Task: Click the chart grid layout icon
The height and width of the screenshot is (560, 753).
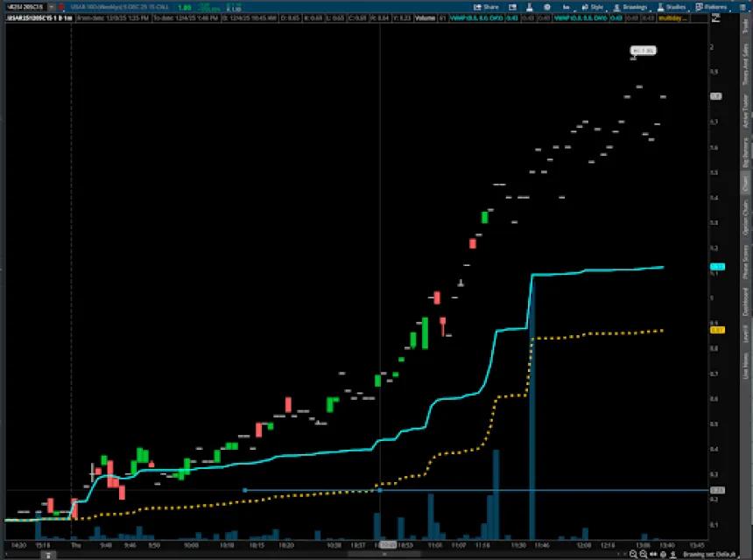Action: (x=512, y=7)
